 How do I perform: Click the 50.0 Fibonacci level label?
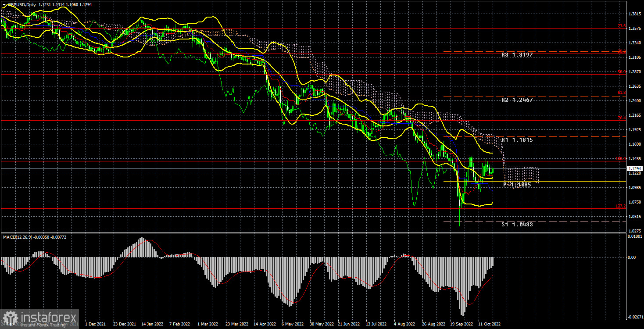click(x=622, y=72)
